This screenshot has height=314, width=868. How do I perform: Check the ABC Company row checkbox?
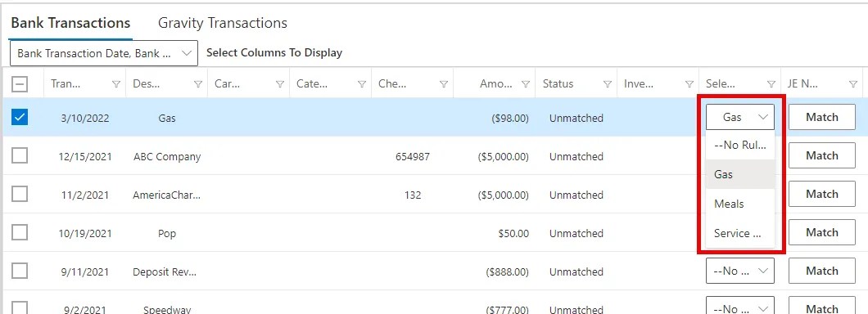20,156
